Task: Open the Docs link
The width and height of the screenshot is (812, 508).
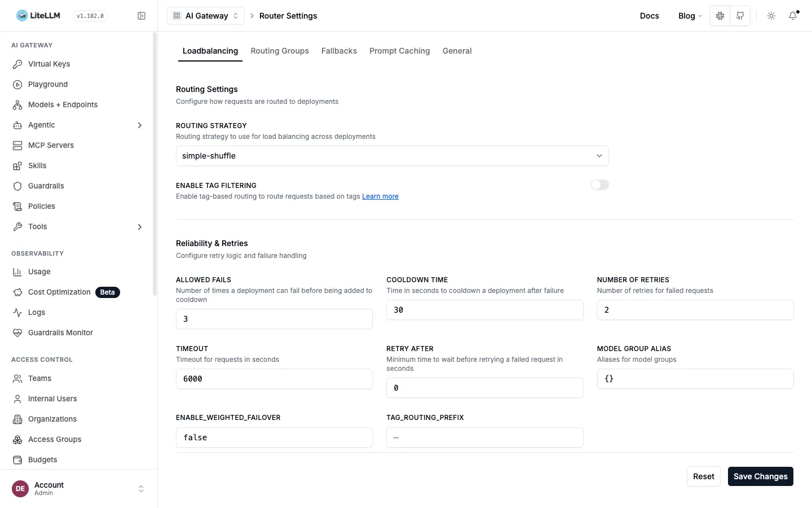Action: click(650, 16)
